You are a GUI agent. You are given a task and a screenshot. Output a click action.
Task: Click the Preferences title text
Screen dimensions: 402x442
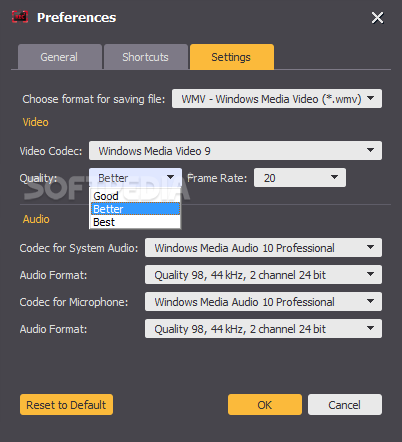pos(77,18)
